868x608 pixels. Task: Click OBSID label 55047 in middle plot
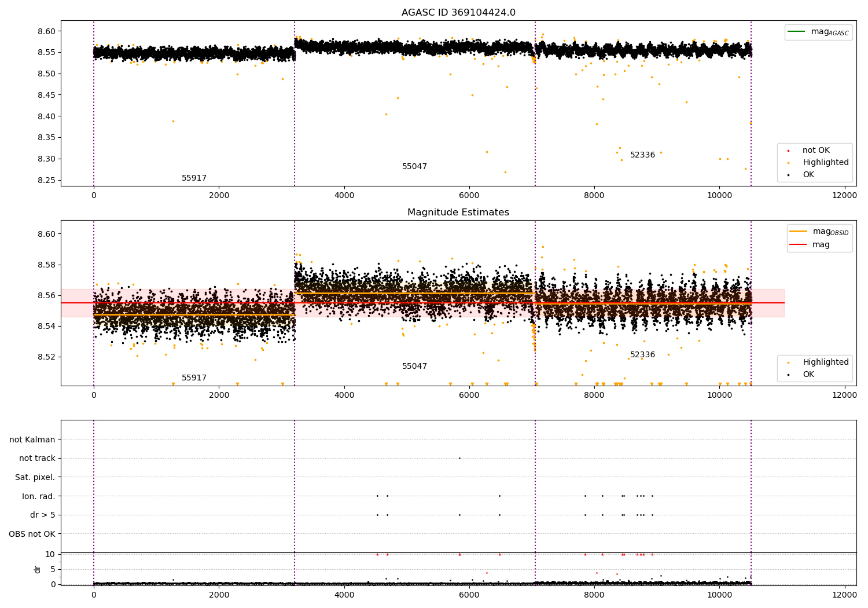(414, 367)
